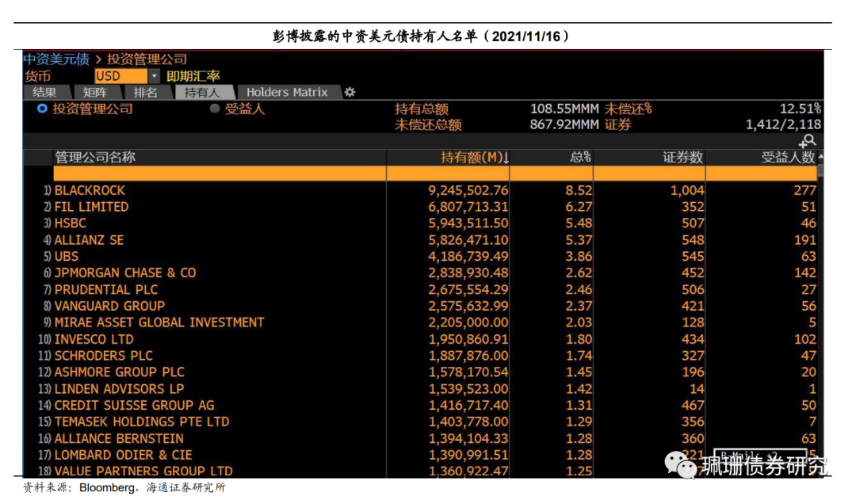The image size is (856, 504).
Task: Click the 中资美元债 breadcrumb link
Action: 56,59
